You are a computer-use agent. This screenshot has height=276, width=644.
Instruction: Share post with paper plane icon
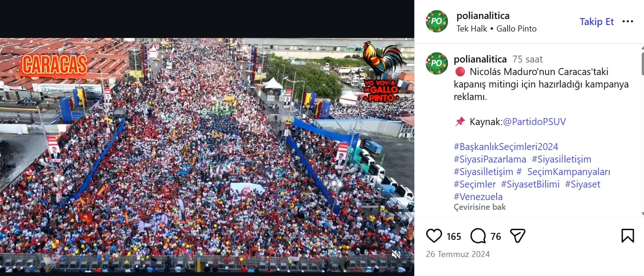click(x=518, y=236)
